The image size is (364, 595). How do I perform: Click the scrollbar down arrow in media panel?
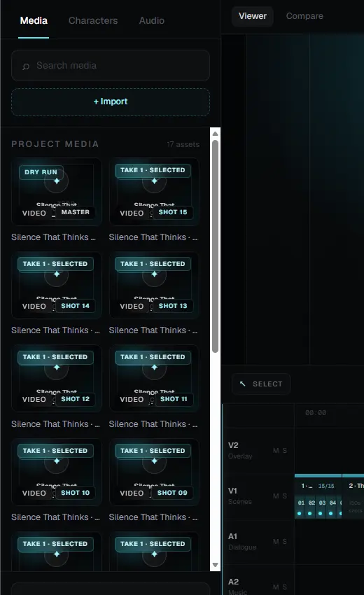pyautogui.click(x=215, y=565)
